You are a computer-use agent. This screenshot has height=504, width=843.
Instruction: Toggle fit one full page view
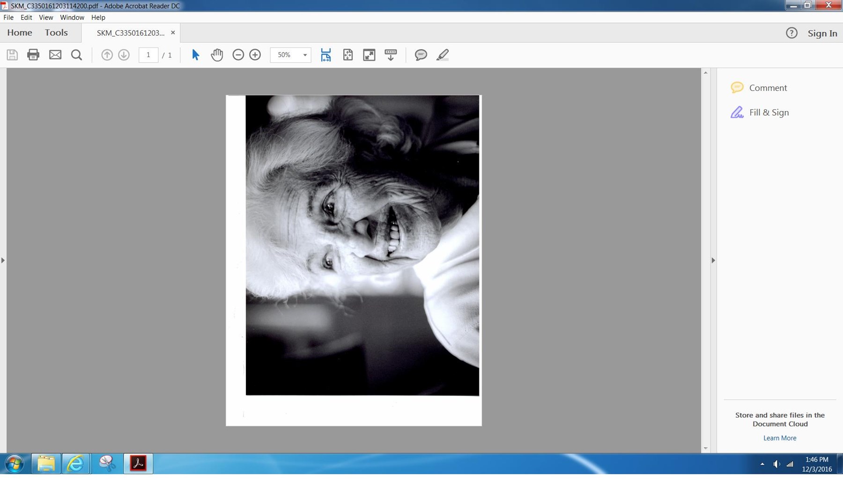coord(348,55)
